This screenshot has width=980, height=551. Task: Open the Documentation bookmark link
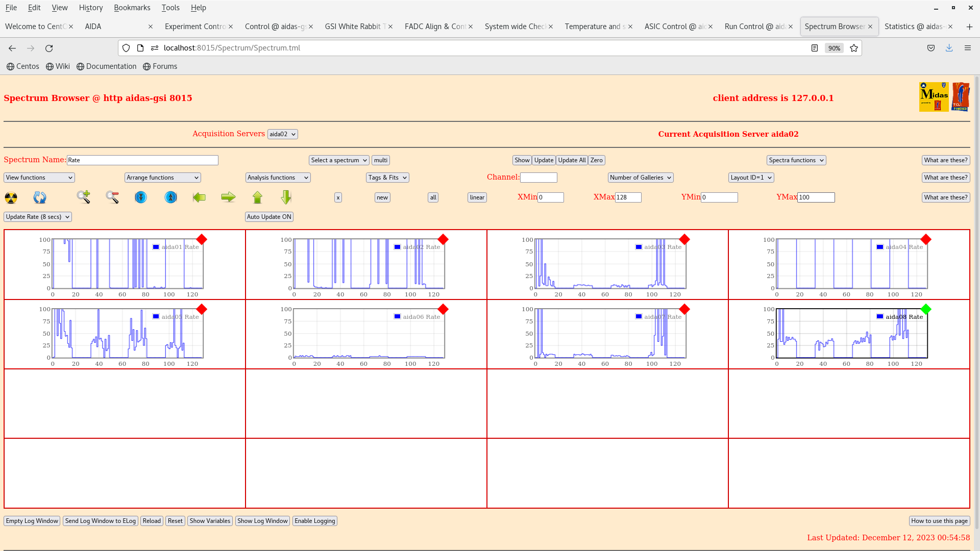107,66
